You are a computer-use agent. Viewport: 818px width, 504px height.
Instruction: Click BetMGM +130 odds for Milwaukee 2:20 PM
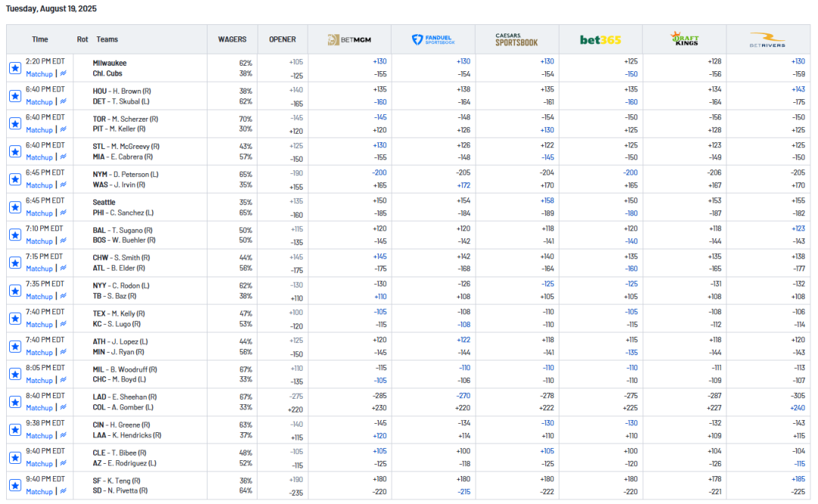point(379,61)
